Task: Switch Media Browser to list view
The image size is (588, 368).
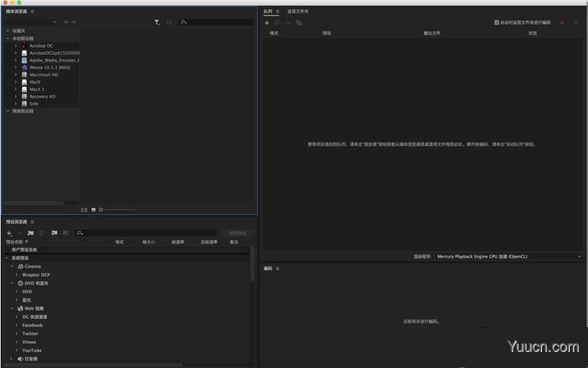Action: click(x=84, y=210)
